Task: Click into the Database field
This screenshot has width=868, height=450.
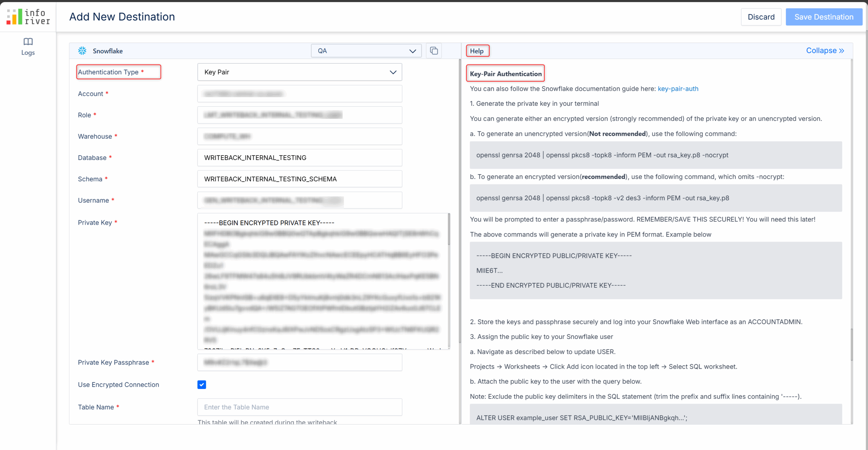Action: (x=299, y=158)
